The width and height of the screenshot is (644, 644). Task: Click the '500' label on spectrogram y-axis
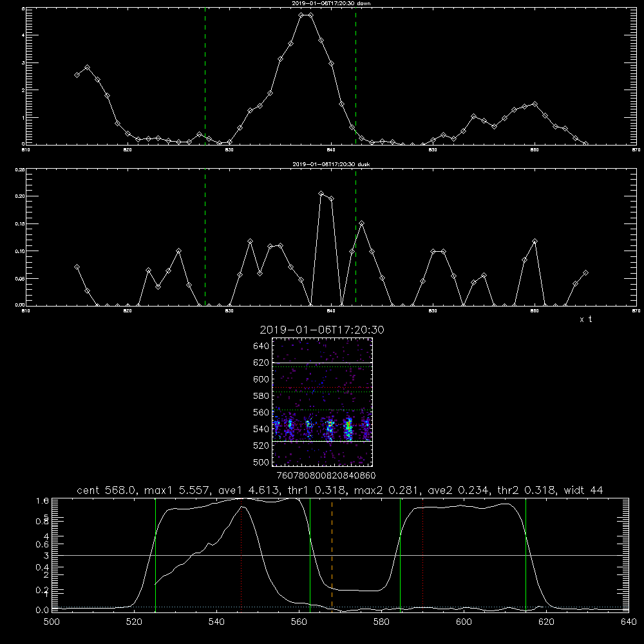(261, 462)
